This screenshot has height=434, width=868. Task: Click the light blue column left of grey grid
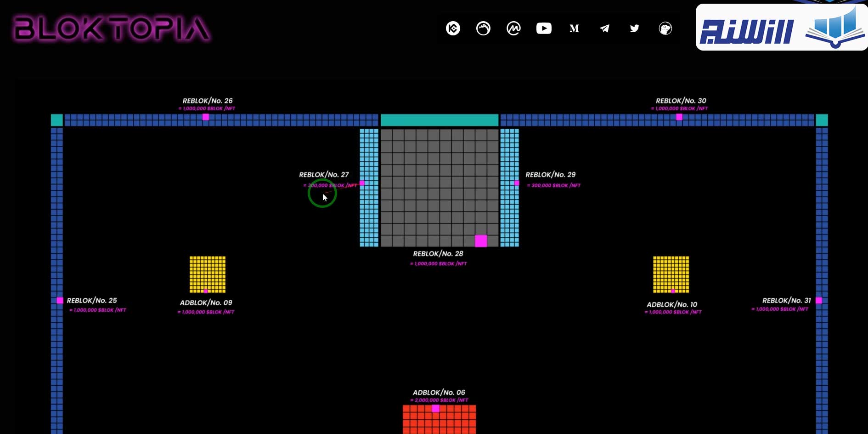click(x=369, y=188)
